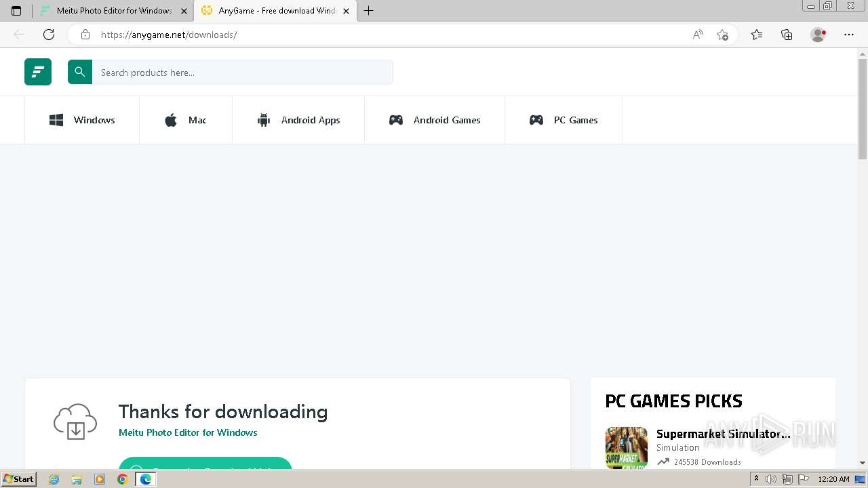Focus the Search products field

(242, 73)
